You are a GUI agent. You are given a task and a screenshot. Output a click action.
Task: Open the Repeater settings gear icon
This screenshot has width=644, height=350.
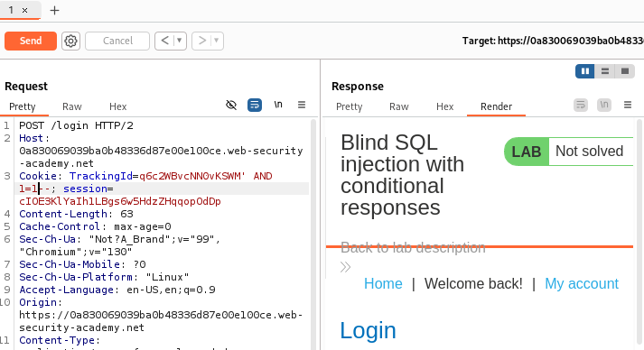click(x=70, y=41)
